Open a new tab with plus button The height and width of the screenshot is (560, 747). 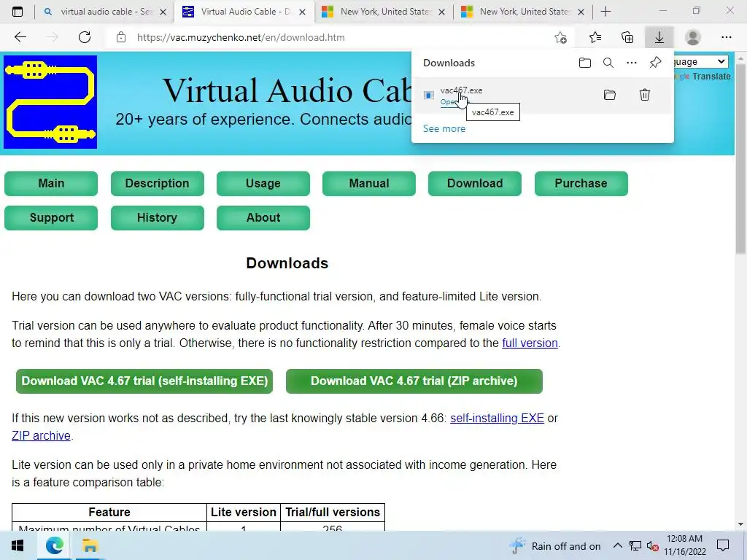point(605,12)
